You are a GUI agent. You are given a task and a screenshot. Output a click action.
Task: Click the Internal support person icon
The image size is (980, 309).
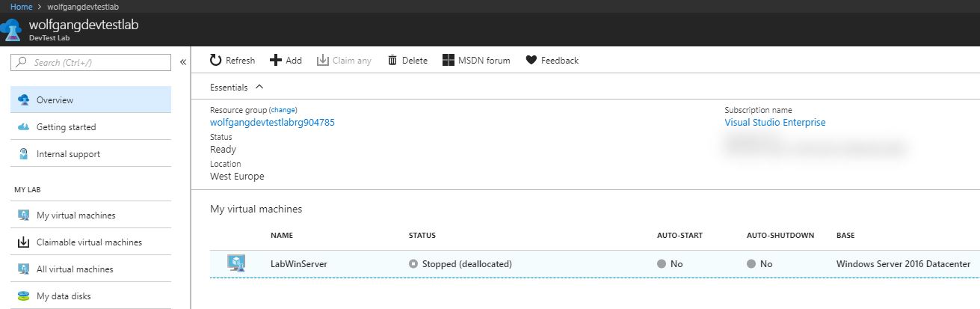pyautogui.click(x=23, y=154)
